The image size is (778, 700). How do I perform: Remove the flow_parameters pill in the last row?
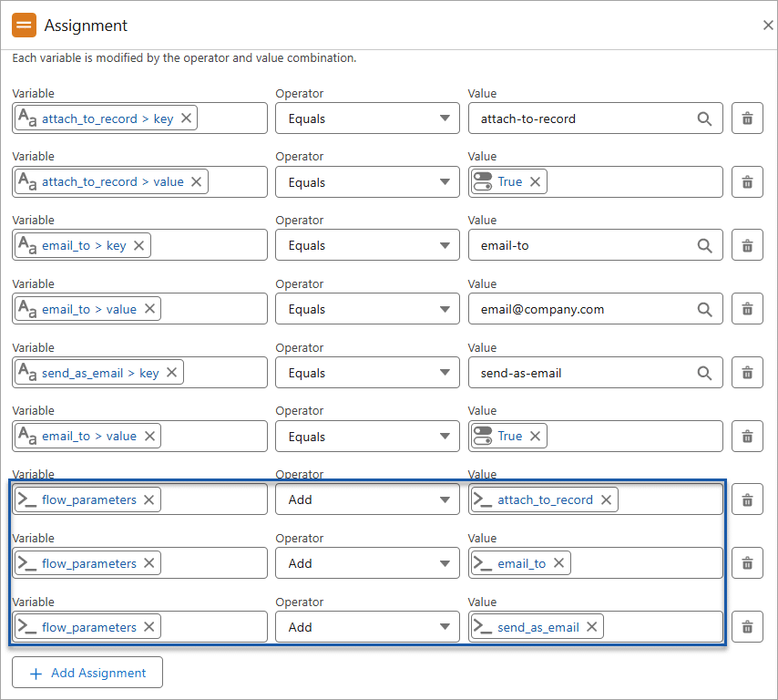[x=148, y=626]
